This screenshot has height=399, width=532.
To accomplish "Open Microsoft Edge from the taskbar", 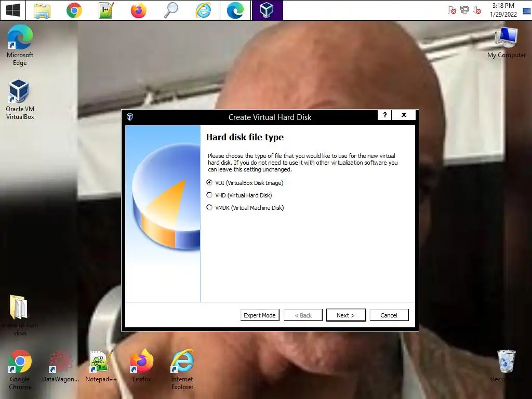I will (x=235, y=10).
